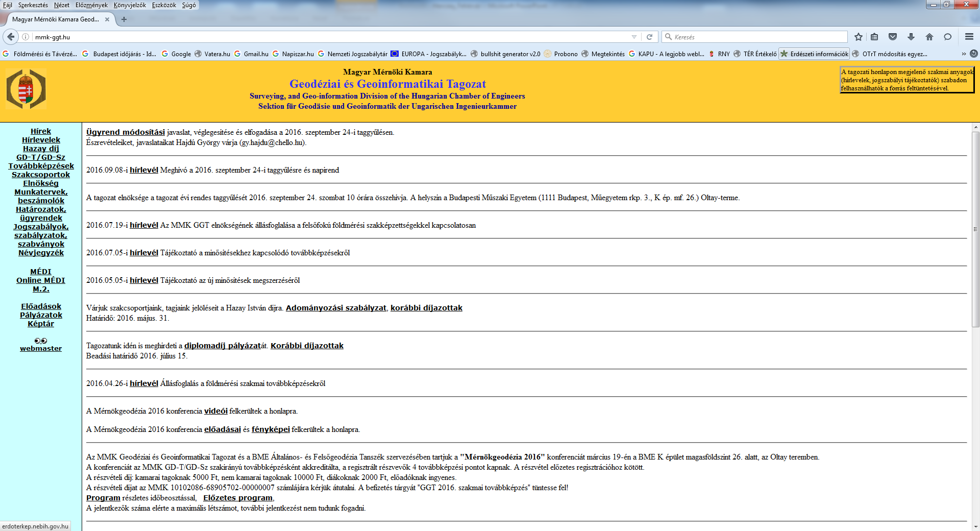
Task: Open the Eszközök menu
Action: pos(164,5)
